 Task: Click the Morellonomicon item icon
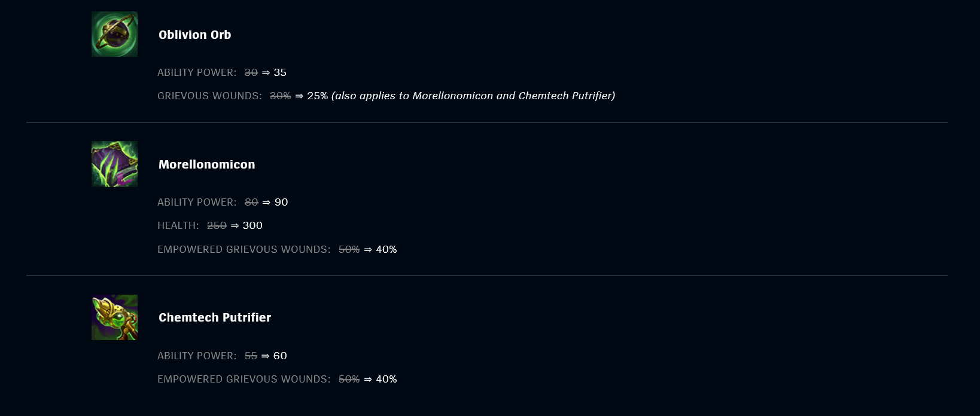pyautogui.click(x=114, y=164)
